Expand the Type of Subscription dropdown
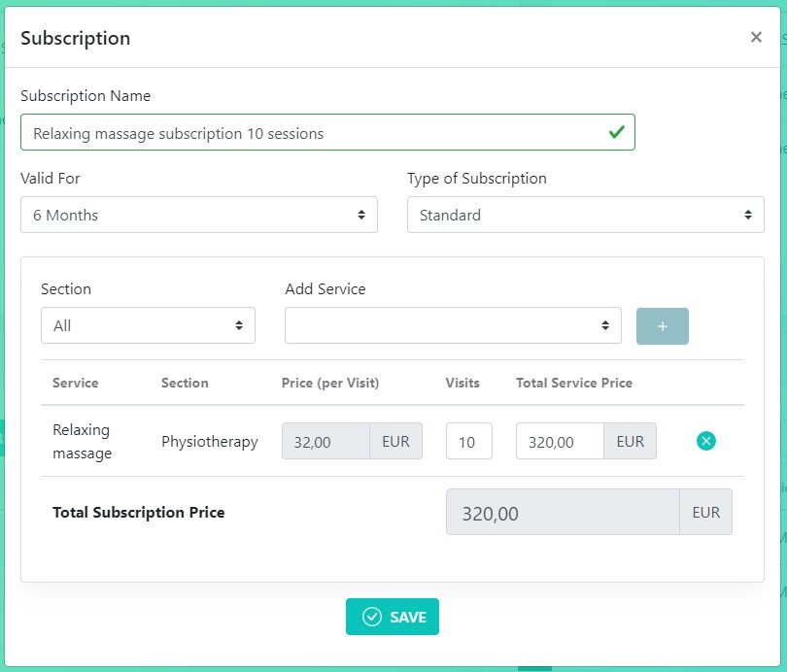The image size is (787, 672). click(x=585, y=215)
